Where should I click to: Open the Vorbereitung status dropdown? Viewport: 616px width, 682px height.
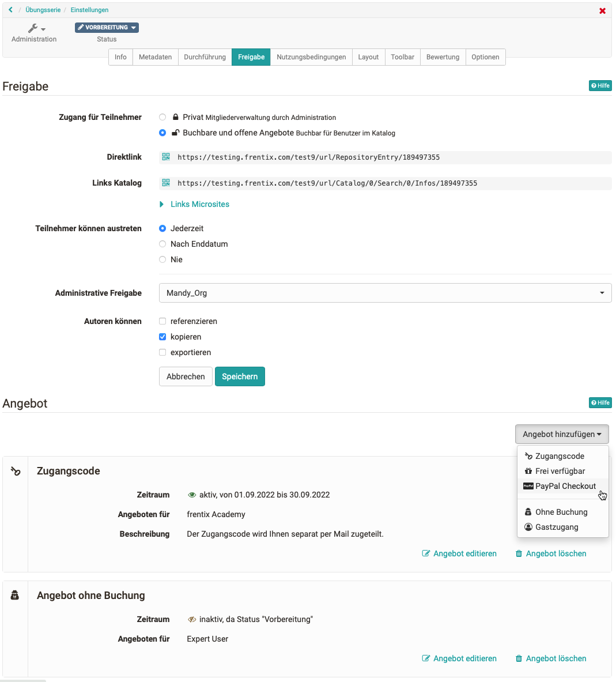[107, 28]
